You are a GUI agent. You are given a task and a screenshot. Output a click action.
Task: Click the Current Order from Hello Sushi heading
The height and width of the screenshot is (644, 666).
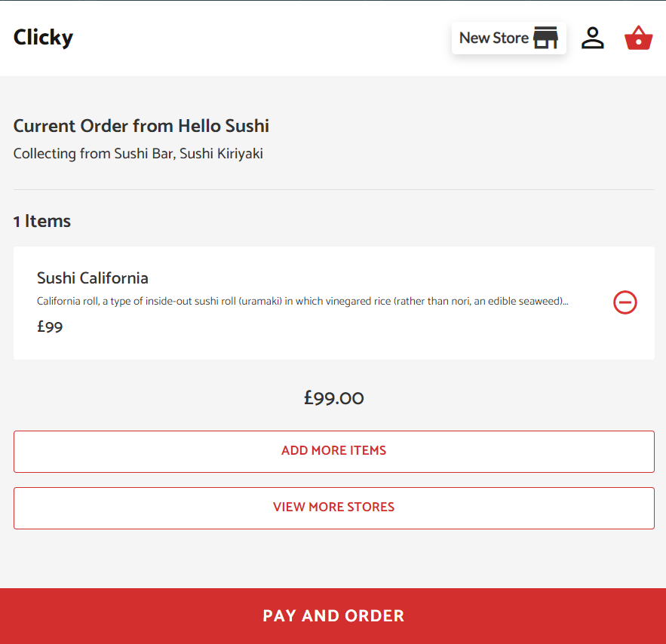[x=141, y=126]
